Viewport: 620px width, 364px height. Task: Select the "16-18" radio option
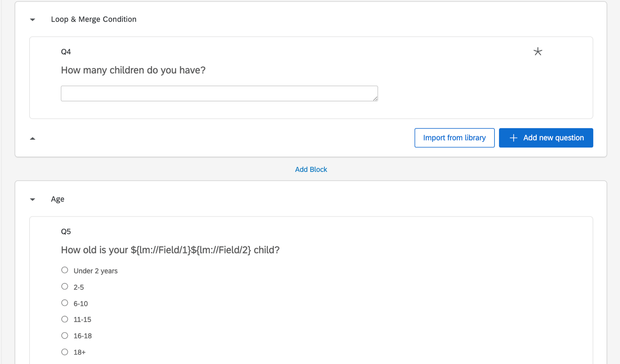pos(65,336)
